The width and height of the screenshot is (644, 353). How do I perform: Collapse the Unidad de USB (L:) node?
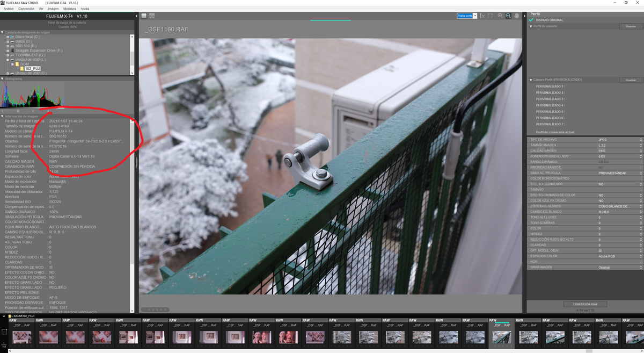click(x=8, y=59)
